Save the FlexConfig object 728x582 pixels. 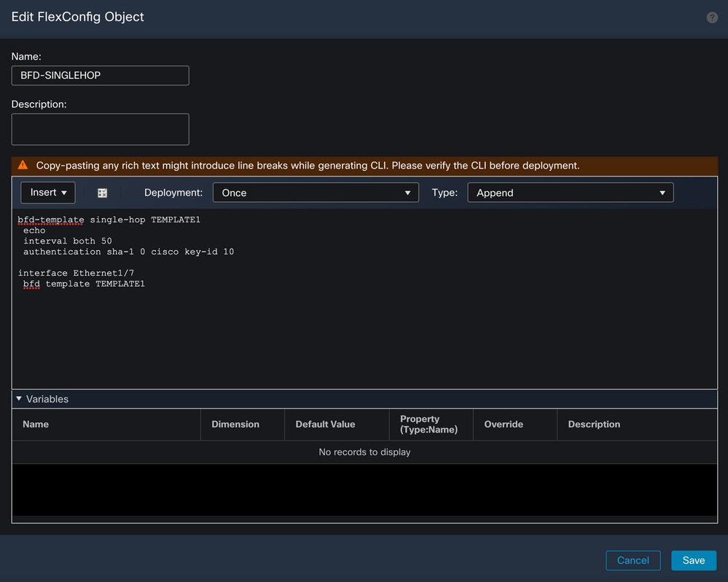click(x=693, y=560)
